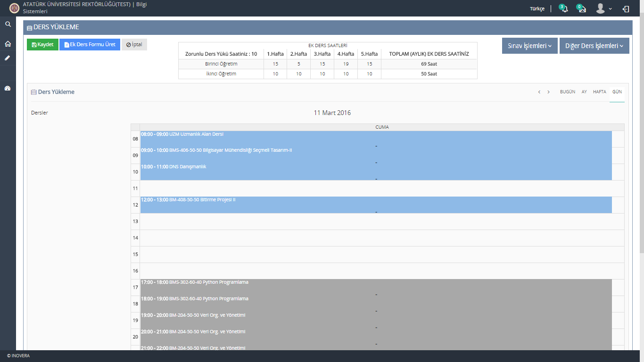Click the Atatürk University logo
644x362 pixels.
click(x=15, y=8)
